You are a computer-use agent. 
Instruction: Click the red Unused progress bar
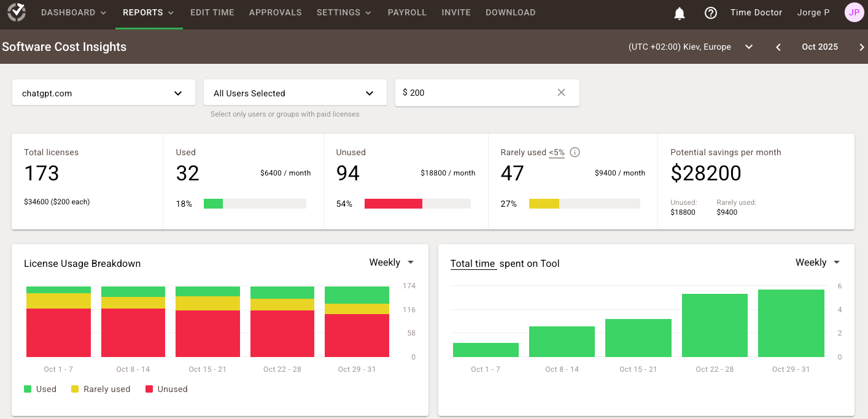pos(393,204)
